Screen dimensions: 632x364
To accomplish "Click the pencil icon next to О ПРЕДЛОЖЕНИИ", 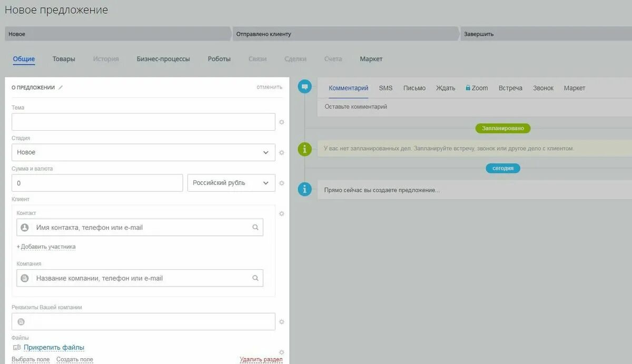I will 61,87.
